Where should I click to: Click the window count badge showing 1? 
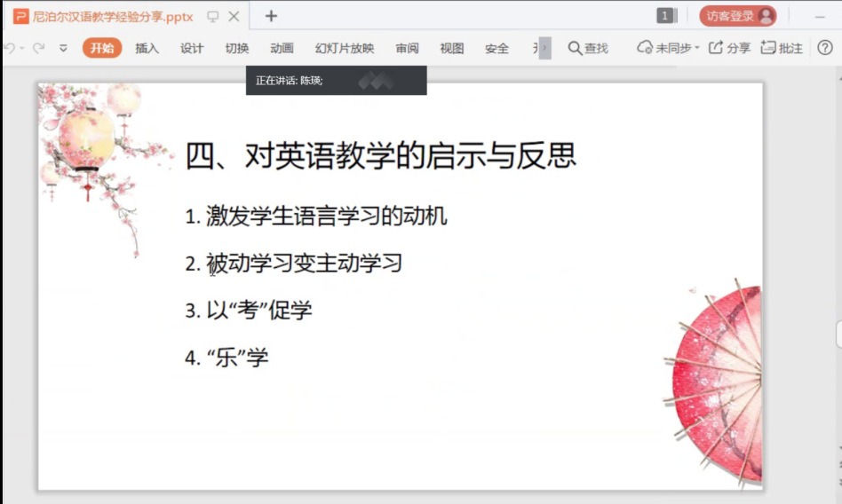tap(666, 16)
